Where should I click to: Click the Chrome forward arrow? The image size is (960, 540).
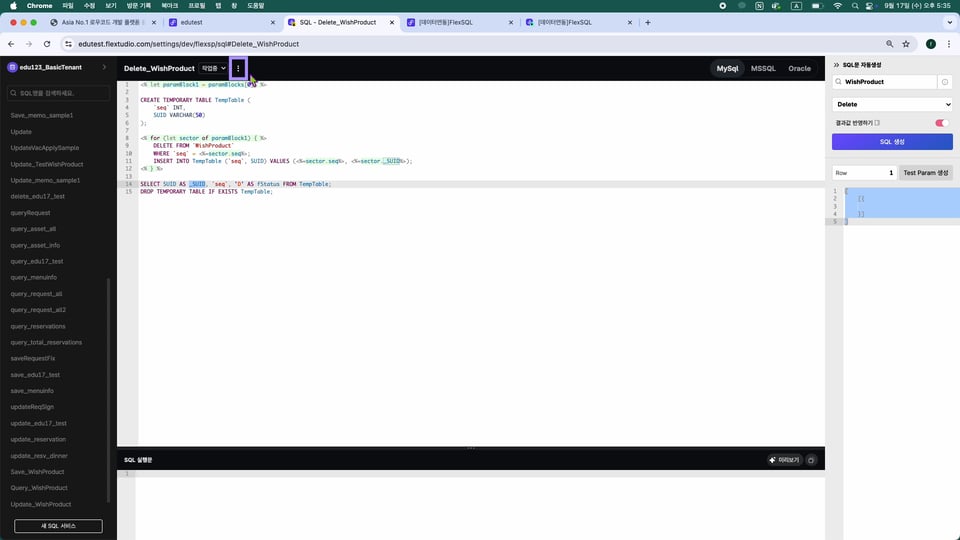29,43
